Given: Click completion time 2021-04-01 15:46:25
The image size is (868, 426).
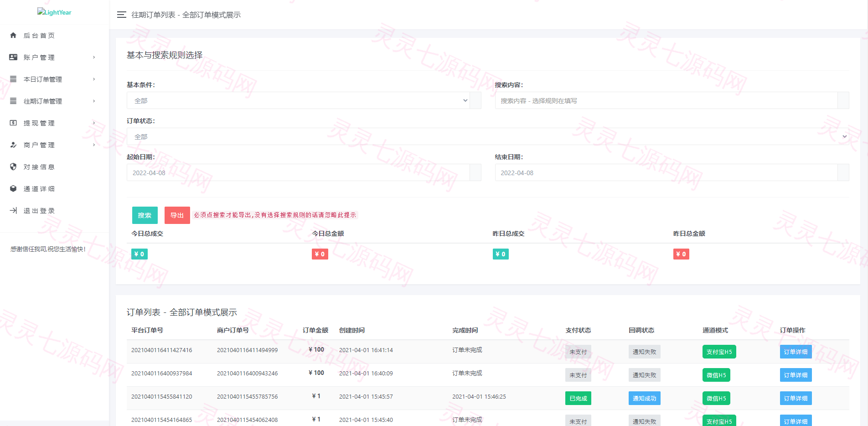Looking at the screenshot, I should 479,396.
